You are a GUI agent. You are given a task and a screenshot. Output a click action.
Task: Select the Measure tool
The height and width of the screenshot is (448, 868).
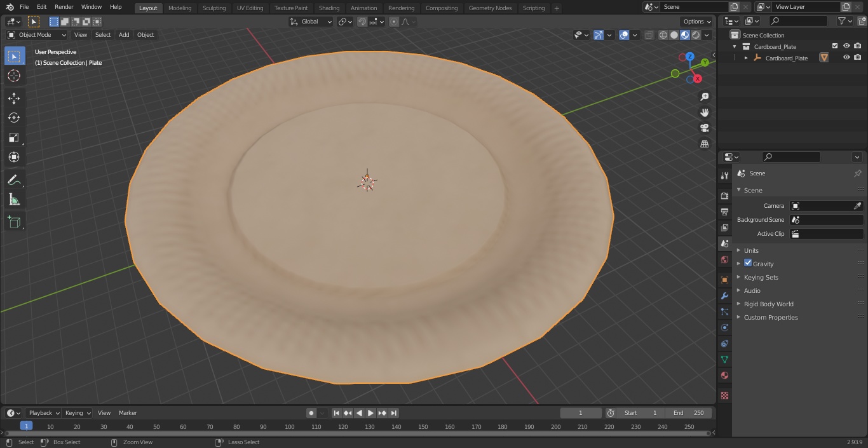[x=14, y=200]
